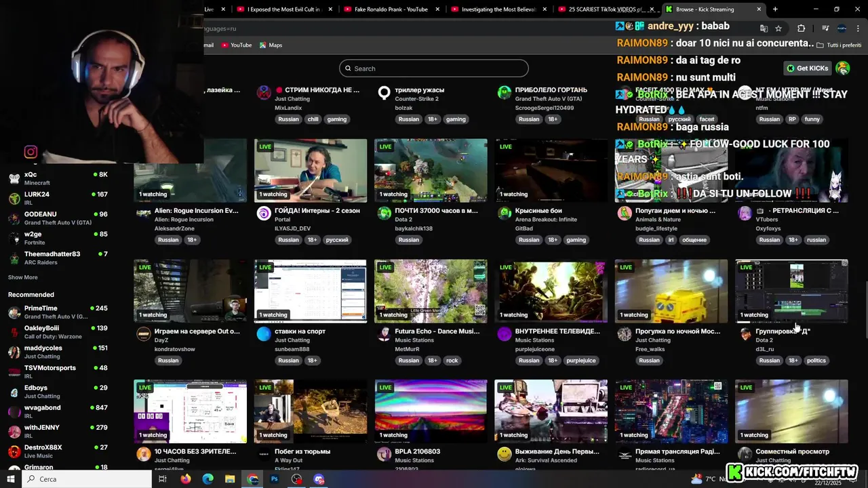Click purplejuiceone streamer avatar icon
The height and width of the screenshot is (488, 868).
pos(504,334)
